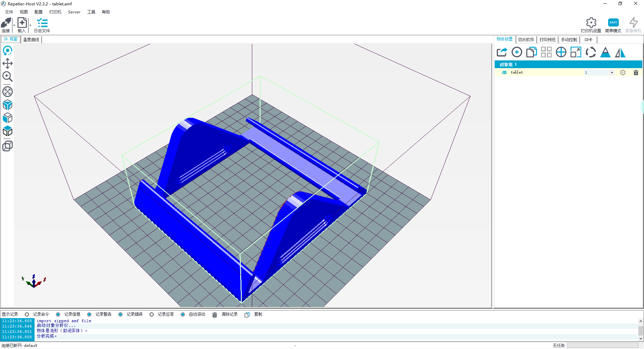644x349 pixels.
Task: Toggle the overlapping squares projection icon
Action: click(7, 146)
